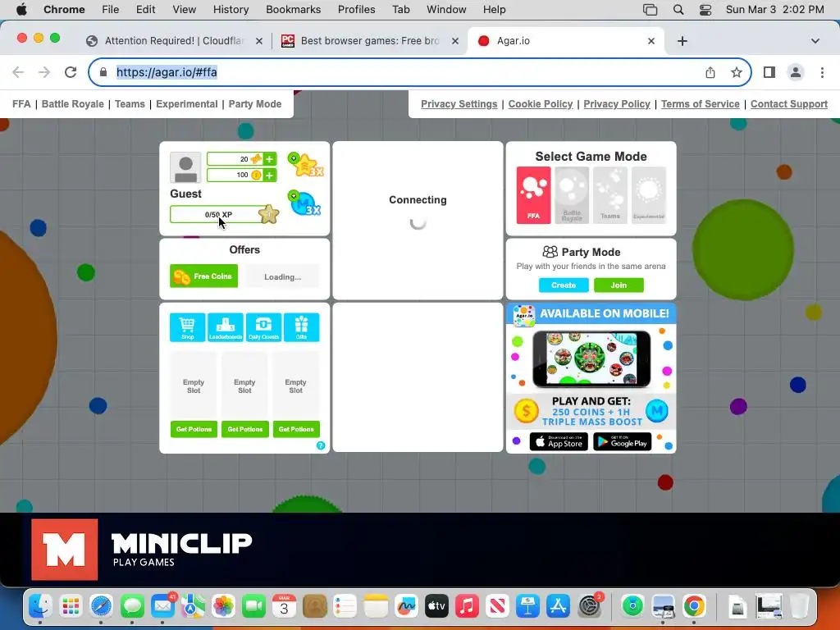The width and height of the screenshot is (840, 630).
Task: Expand the tab search chevron
Action: tap(815, 41)
